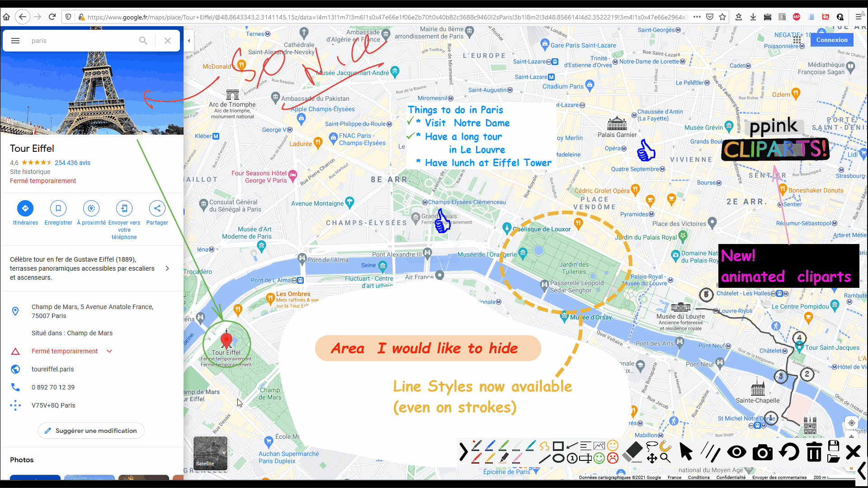Select the camera/screenshot tool

pyautogui.click(x=763, y=452)
